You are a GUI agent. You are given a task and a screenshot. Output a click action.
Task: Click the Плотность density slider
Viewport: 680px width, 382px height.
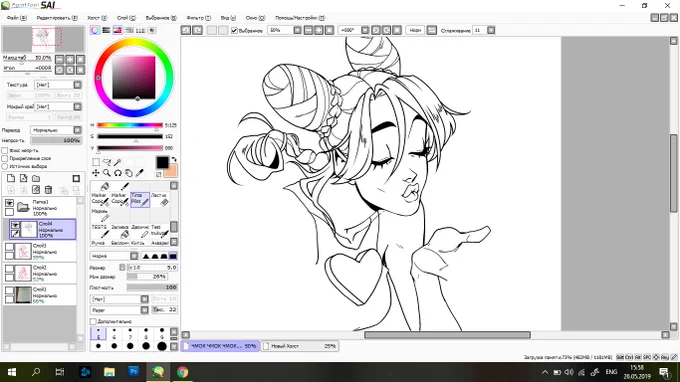[x=152, y=287]
